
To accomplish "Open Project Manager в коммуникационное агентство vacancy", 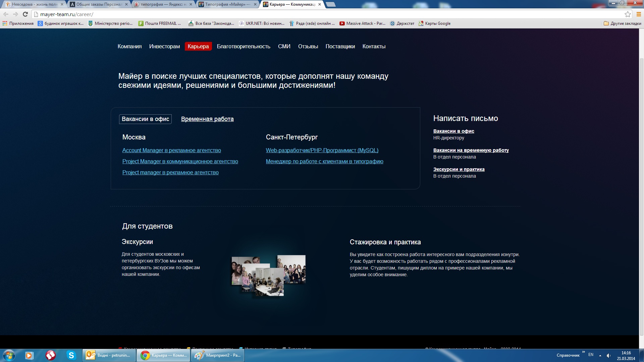I will (180, 162).
